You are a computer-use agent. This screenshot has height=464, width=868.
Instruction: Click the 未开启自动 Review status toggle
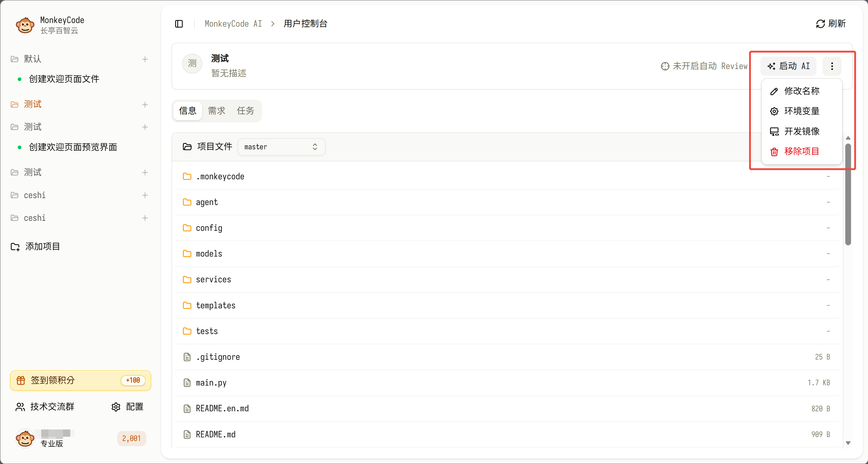pos(704,66)
